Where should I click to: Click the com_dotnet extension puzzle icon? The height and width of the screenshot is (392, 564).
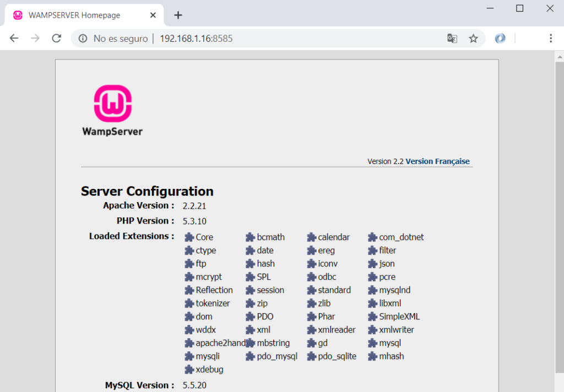click(x=373, y=237)
